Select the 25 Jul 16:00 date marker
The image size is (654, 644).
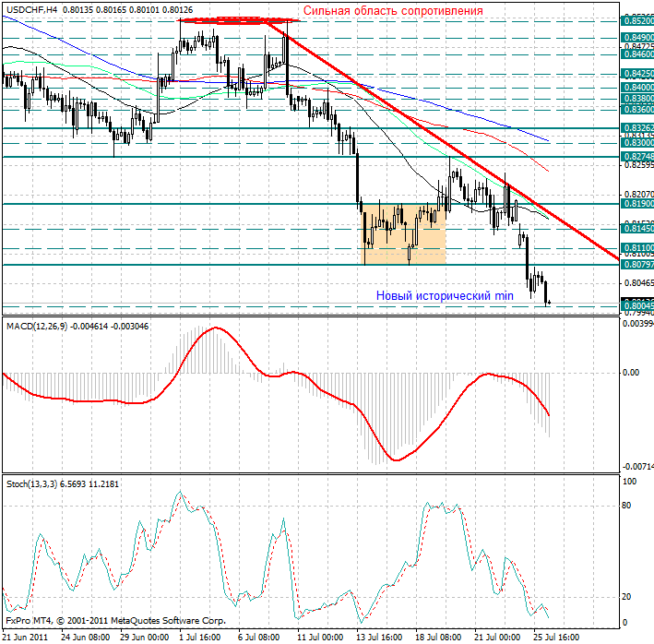pyautogui.click(x=557, y=637)
